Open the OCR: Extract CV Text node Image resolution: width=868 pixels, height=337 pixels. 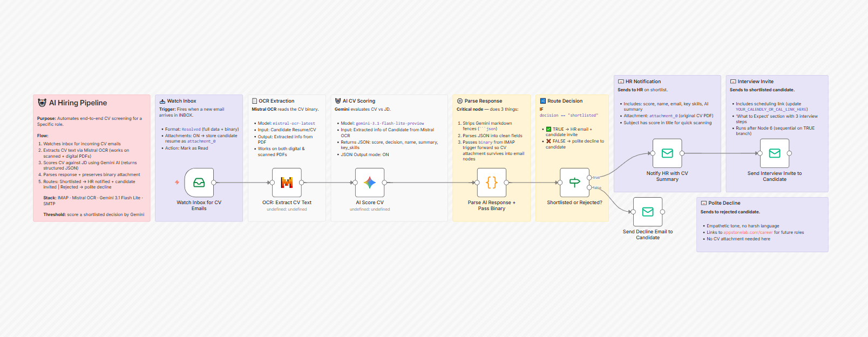pos(287,183)
